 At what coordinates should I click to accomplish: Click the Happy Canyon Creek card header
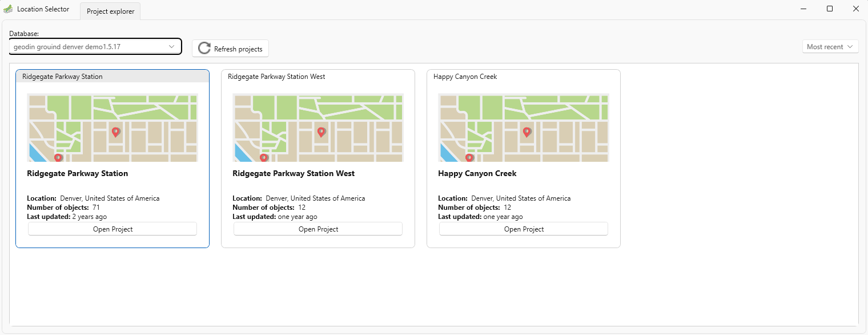point(524,77)
